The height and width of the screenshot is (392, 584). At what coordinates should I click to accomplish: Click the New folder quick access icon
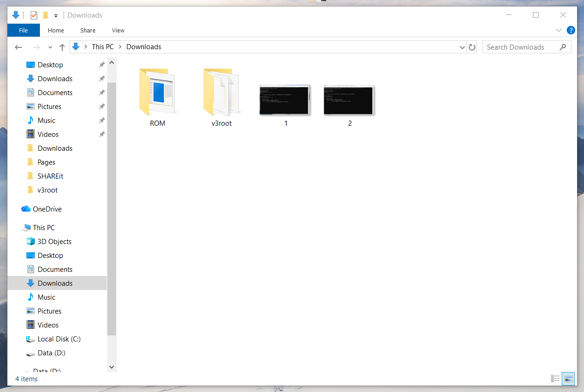click(x=45, y=15)
